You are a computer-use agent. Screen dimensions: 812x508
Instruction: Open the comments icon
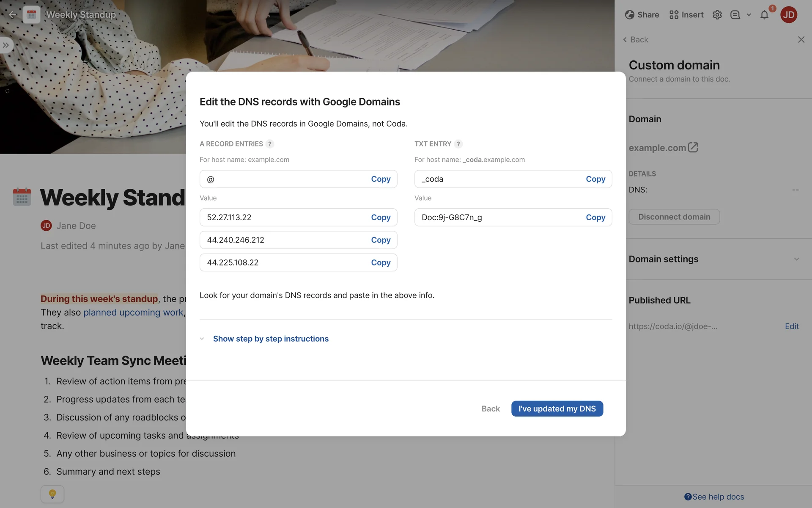tap(735, 15)
